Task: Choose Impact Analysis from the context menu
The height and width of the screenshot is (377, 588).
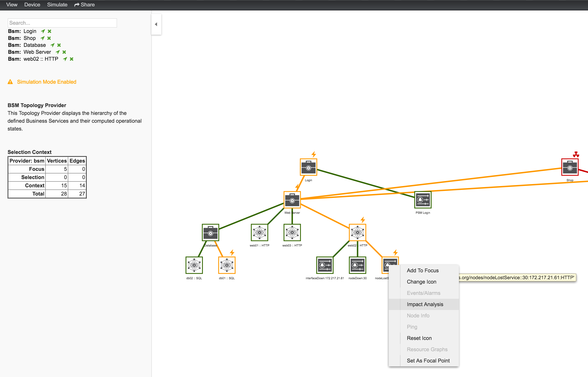Action: (425, 304)
